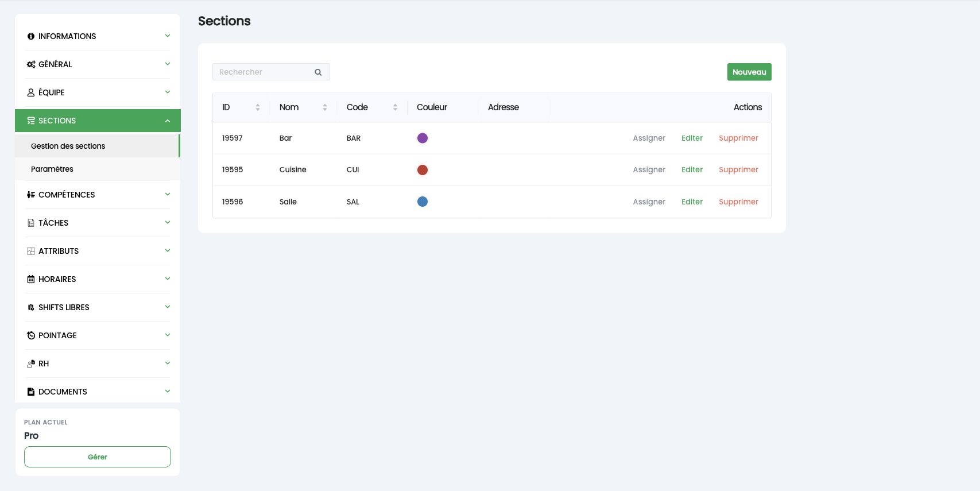Image resolution: width=980 pixels, height=491 pixels.
Task: Click the Sections list icon
Action: [x=31, y=121]
